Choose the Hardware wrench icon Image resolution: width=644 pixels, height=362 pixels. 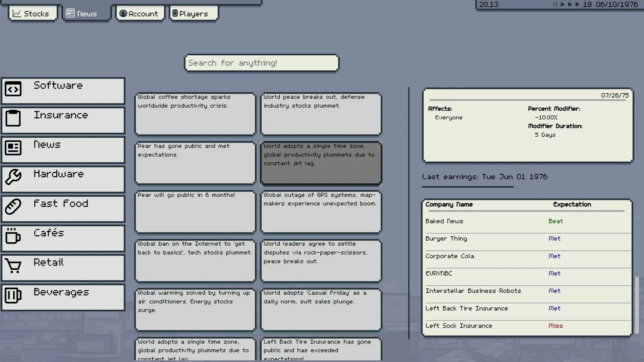point(13,177)
